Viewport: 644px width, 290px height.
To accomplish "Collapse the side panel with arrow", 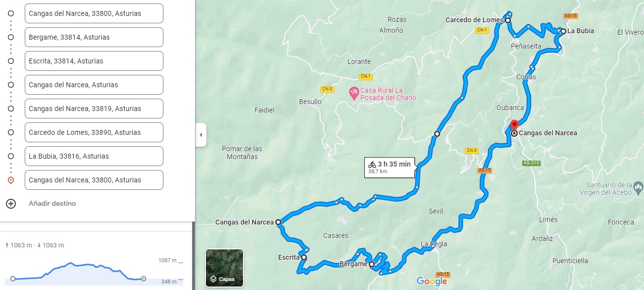I will pos(200,135).
